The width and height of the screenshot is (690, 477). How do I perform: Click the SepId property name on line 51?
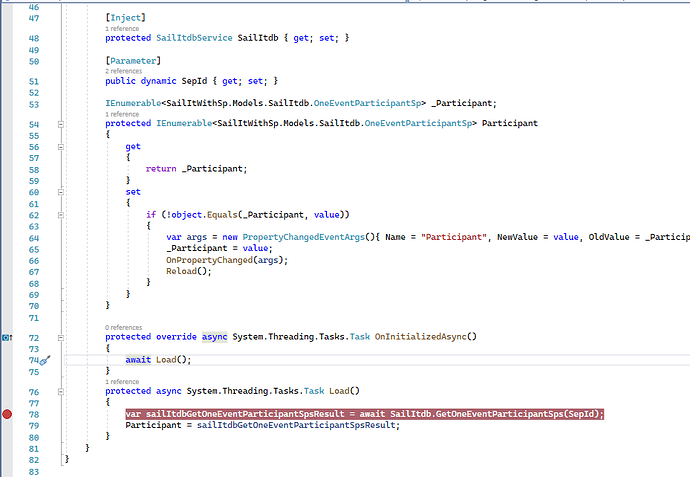pos(194,81)
